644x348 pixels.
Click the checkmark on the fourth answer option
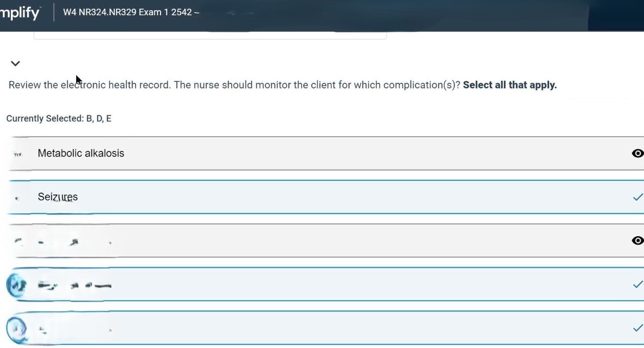[638, 284]
